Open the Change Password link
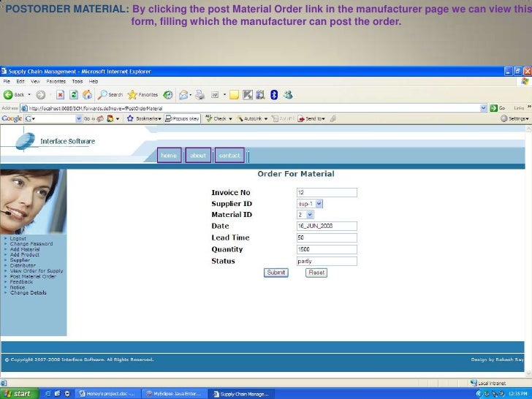This screenshot has height=399, width=532. pyautogui.click(x=31, y=244)
